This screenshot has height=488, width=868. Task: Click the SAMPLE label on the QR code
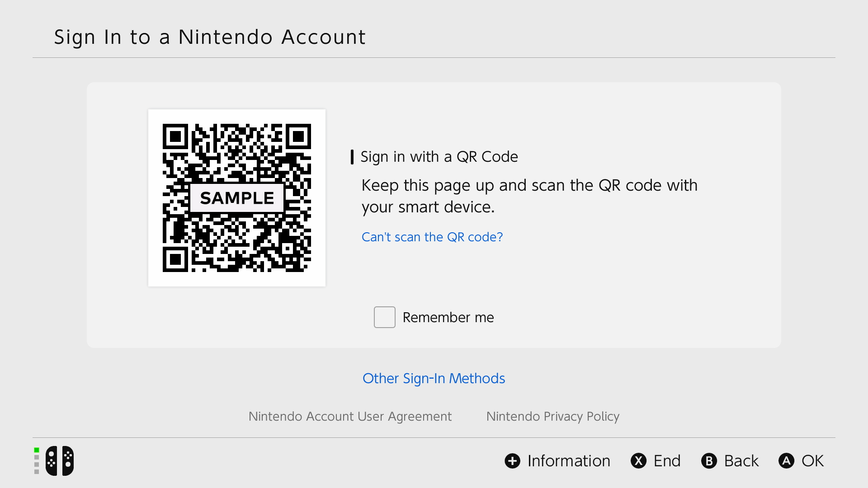point(237,197)
